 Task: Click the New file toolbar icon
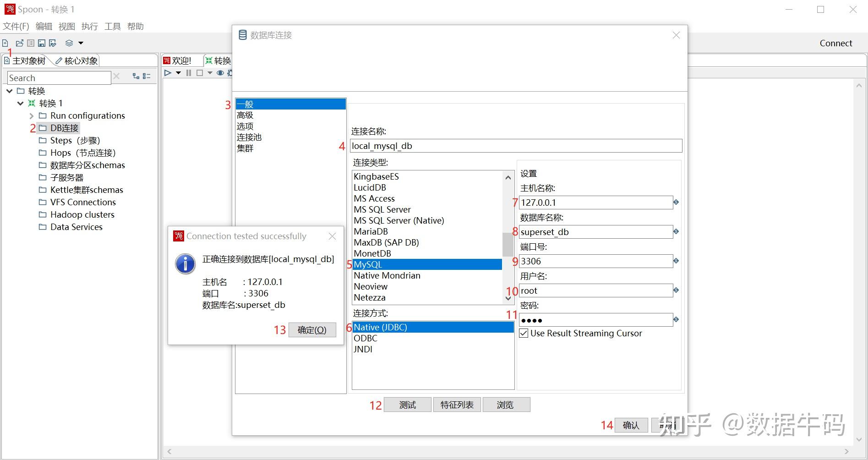tap(5, 43)
